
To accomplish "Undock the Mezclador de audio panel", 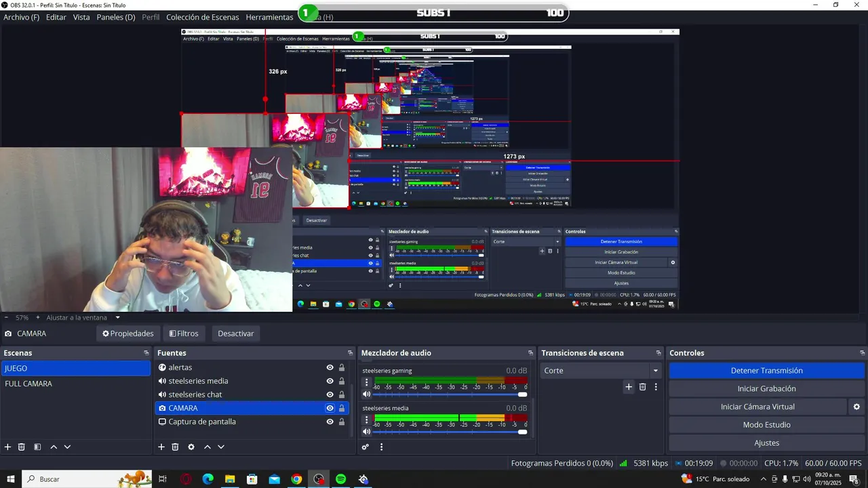I will tap(530, 353).
